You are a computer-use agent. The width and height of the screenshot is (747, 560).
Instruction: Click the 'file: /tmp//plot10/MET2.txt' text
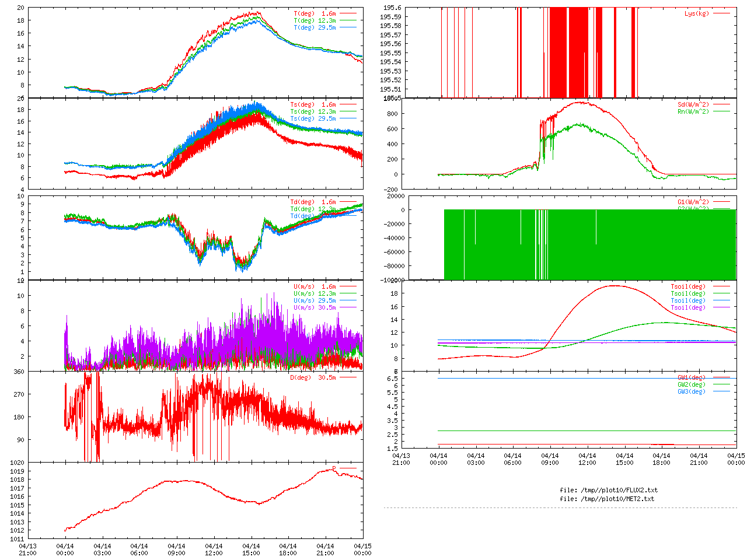pos(607,499)
